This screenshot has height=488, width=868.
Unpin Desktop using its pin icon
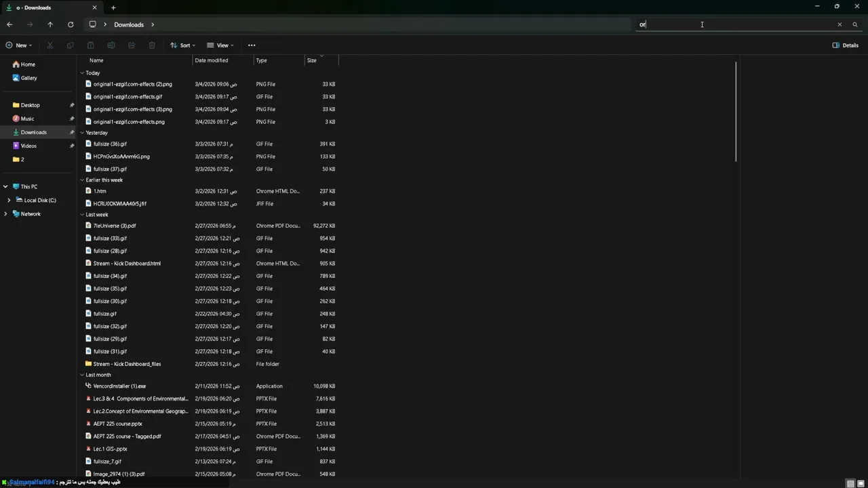click(x=72, y=105)
